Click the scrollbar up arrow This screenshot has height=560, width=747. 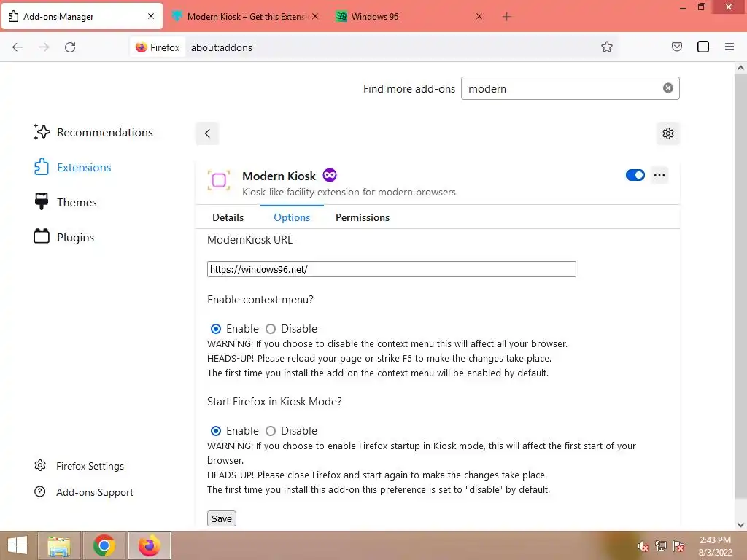point(740,68)
